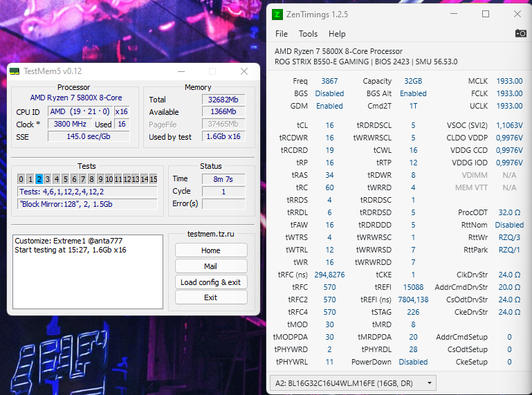Click the Available memory field 1366Mb
This screenshot has height=395, width=532.
click(x=223, y=111)
